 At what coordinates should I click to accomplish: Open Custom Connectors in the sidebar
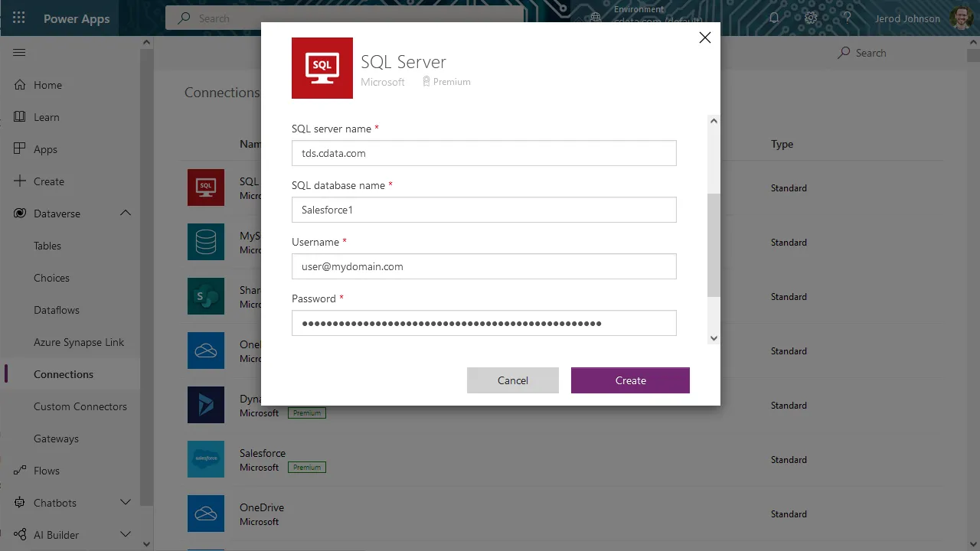[x=80, y=406]
